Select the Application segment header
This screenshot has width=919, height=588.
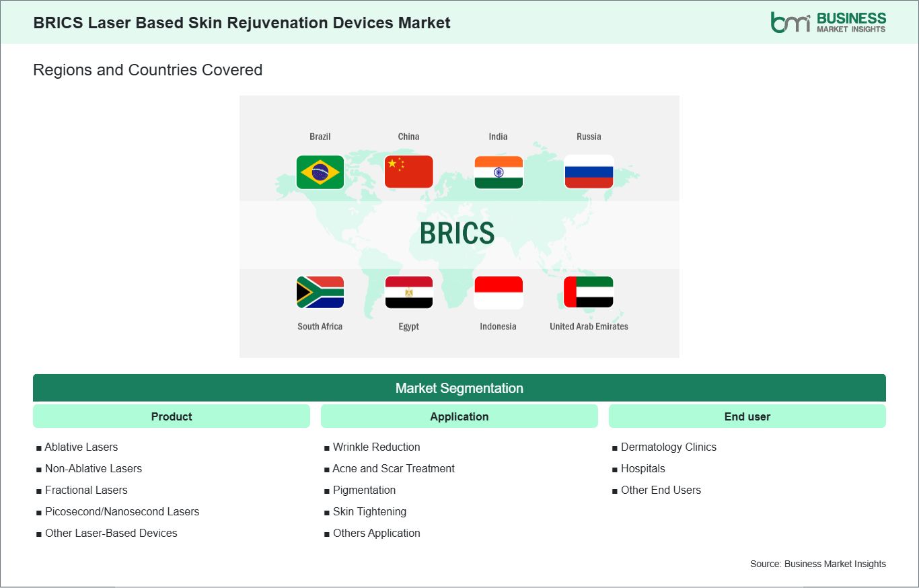pyautogui.click(x=459, y=416)
